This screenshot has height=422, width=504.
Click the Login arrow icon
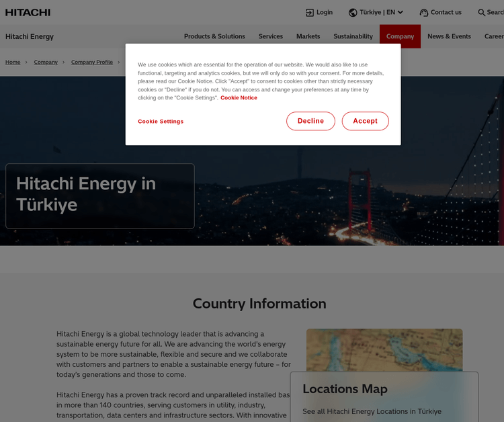coord(310,13)
